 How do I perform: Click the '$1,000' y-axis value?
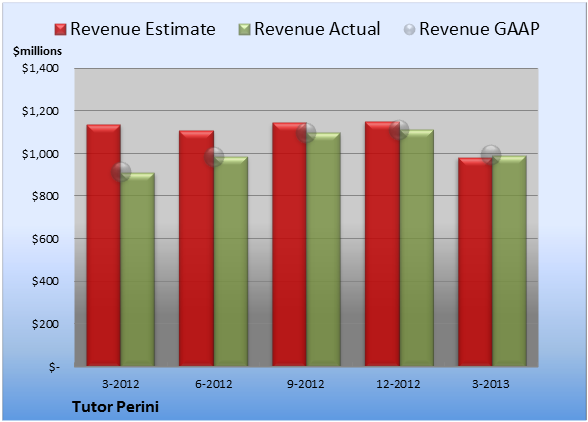40,154
